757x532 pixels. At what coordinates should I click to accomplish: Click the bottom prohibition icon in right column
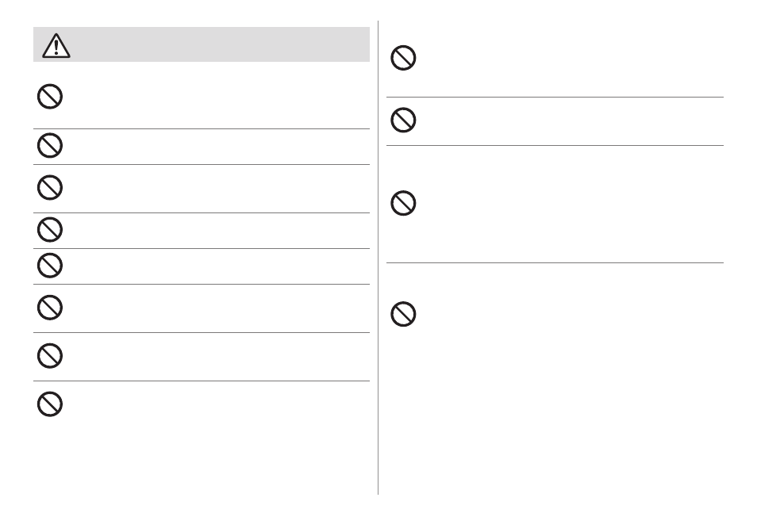pyautogui.click(x=403, y=314)
